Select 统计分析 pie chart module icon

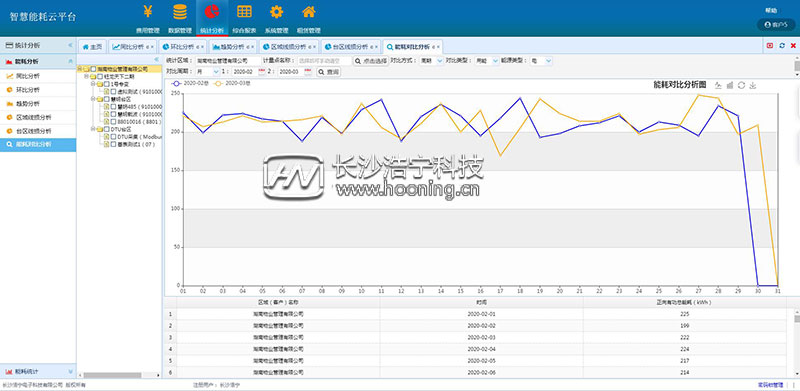pos(211,12)
